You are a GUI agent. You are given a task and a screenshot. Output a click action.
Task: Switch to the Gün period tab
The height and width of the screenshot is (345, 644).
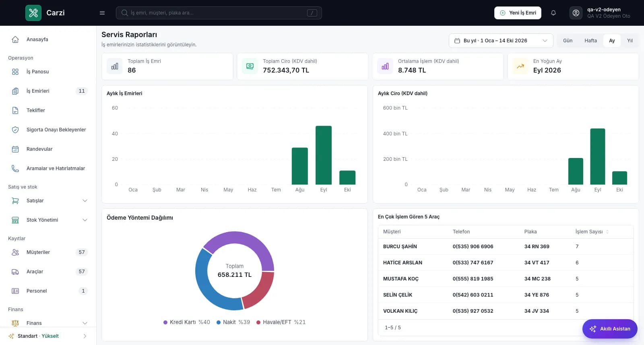tap(568, 41)
